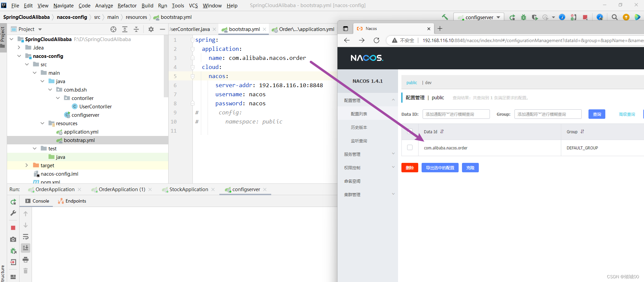Switch to the Order application.yml editor tab

point(303,29)
